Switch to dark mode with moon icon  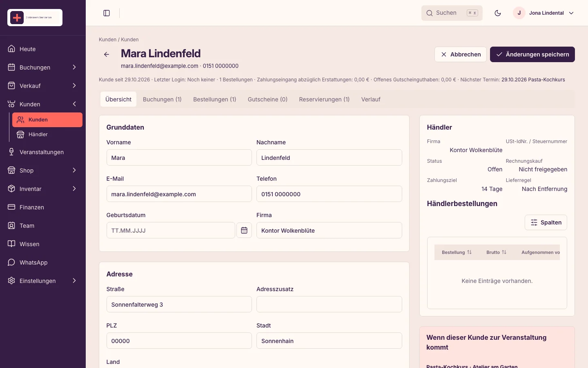(x=498, y=13)
